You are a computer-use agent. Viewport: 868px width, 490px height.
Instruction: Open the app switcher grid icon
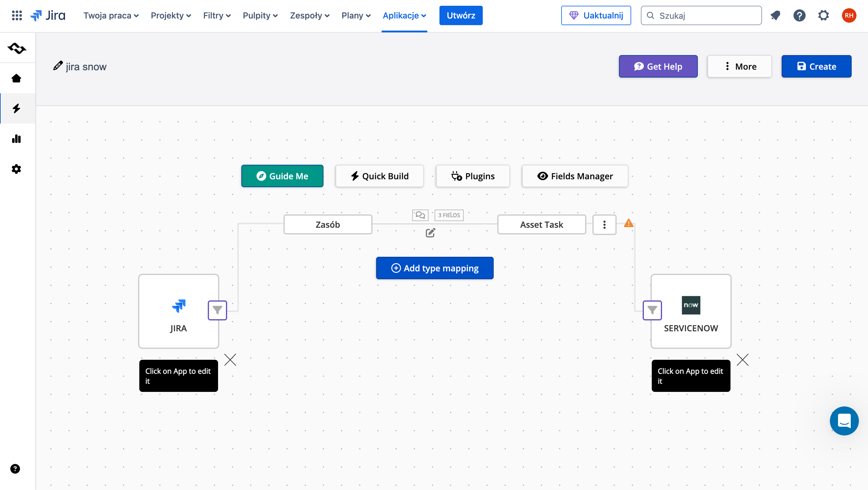point(17,15)
